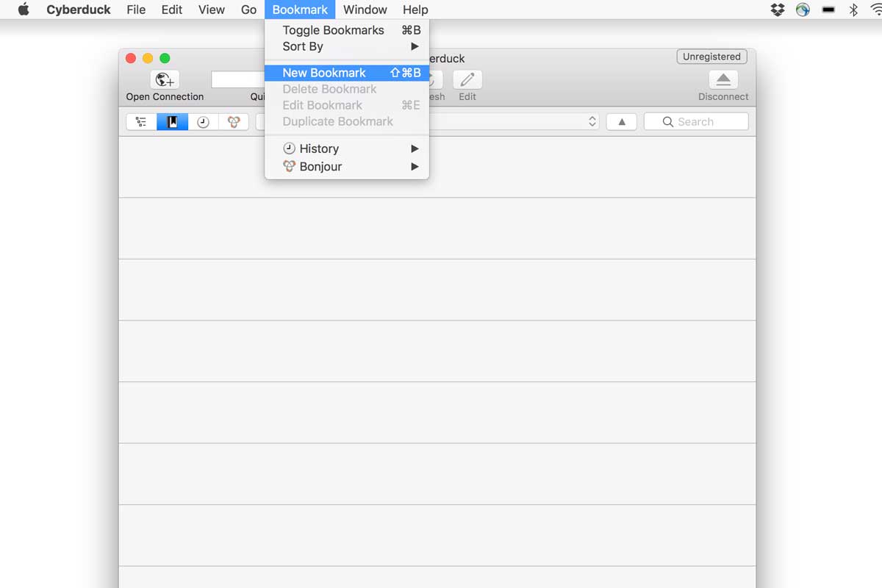Click the Quick Connect input field
Viewport: 882px width, 588px height.
[237, 79]
